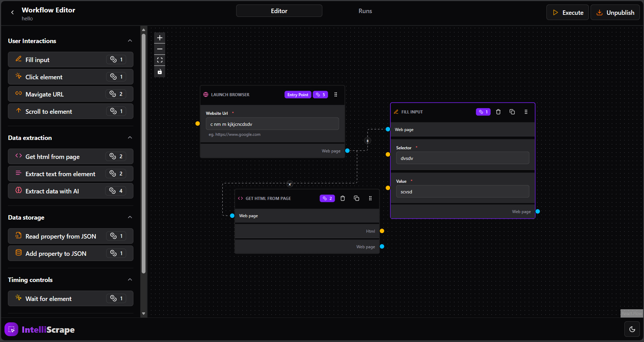The image size is (644, 342).
Task: Toggle the canvas interactivity lock
Action: [159, 72]
